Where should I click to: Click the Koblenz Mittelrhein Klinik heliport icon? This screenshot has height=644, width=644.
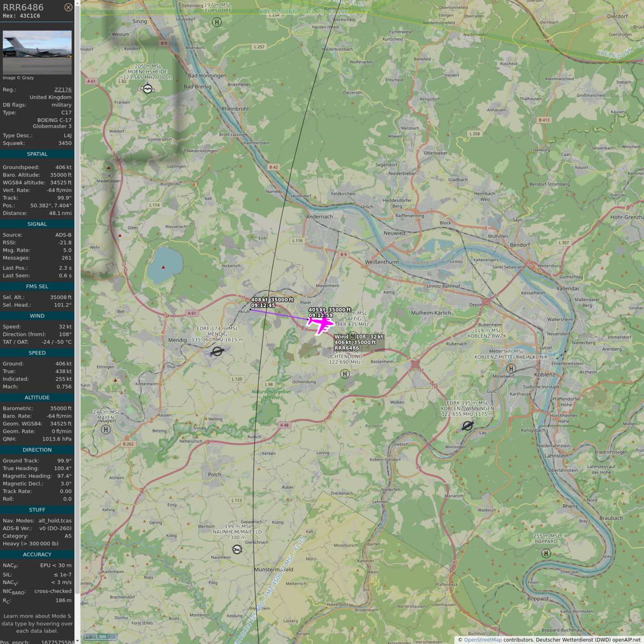click(x=511, y=369)
